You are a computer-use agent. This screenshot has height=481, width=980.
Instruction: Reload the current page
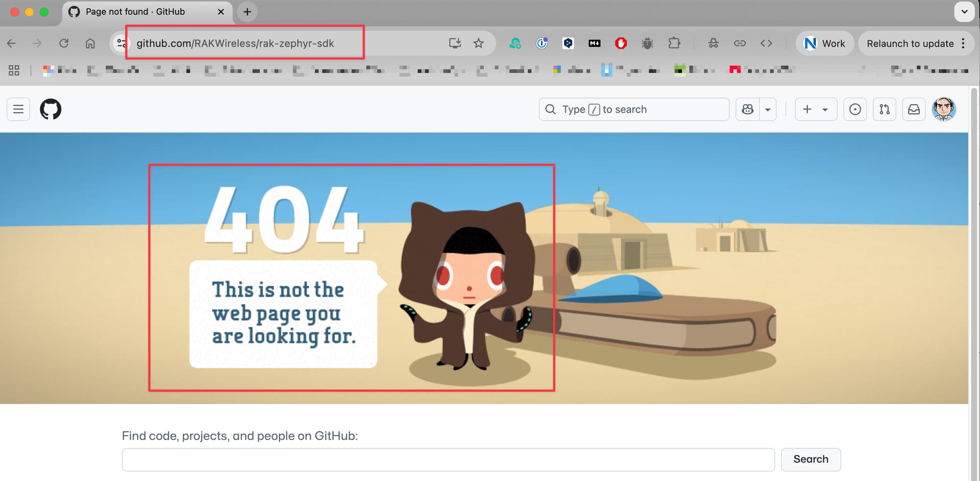pyautogui.click(x=64, y=43)
